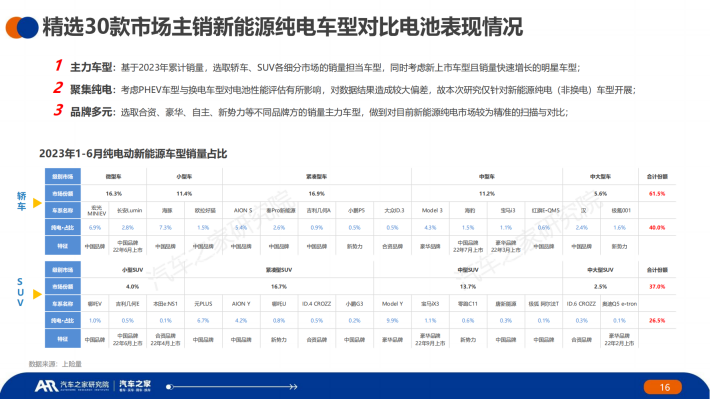This screenshot has height=399, width=710.
Task: Click the orange and blue circle logo
Action: (22, 27)
